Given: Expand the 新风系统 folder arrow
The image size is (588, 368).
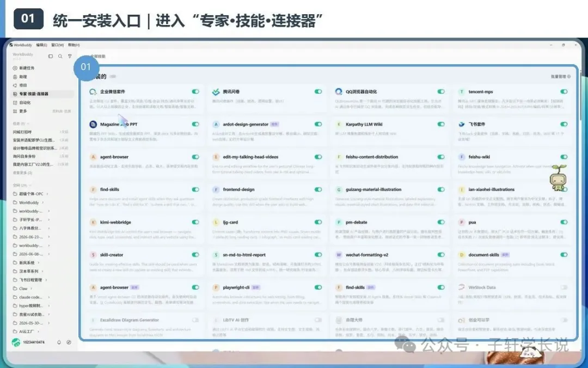Looking at the screenshot, I should (x=38, y=262).
